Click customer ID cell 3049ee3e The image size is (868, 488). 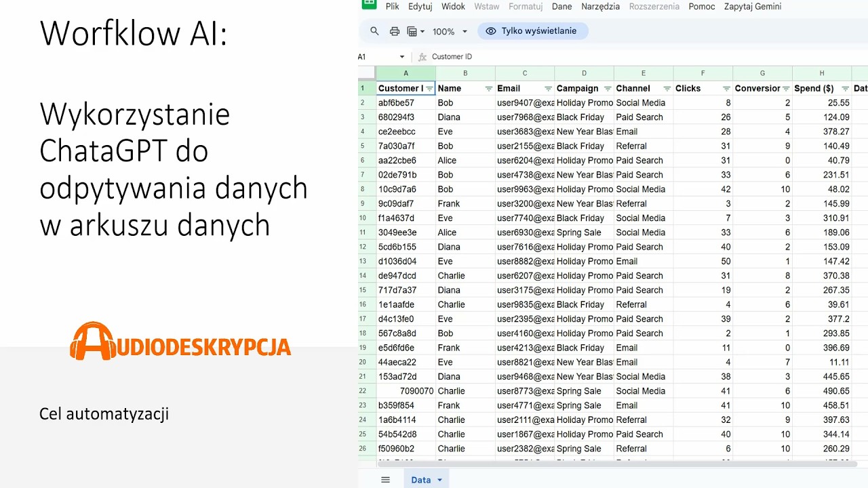(406, 232)
